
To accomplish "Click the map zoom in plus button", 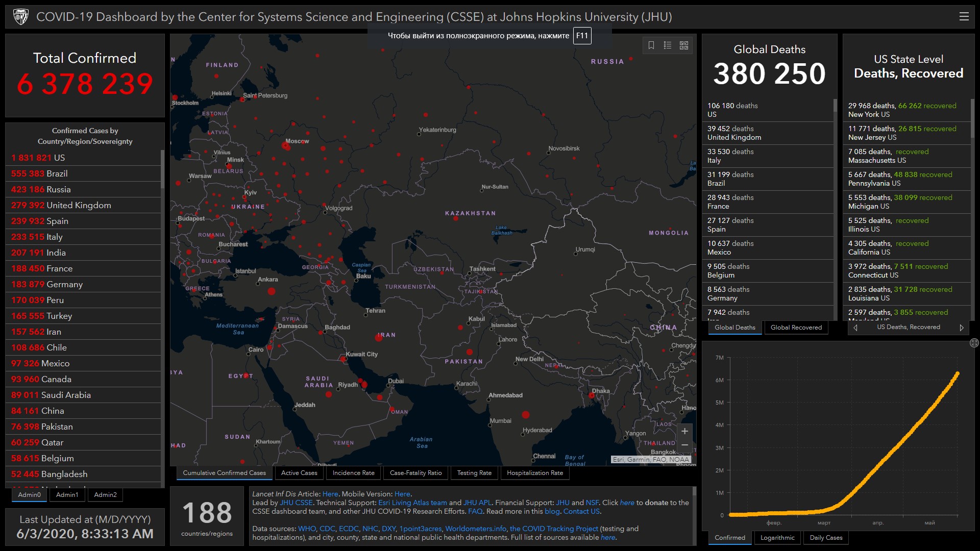I will tap(684, 432).
